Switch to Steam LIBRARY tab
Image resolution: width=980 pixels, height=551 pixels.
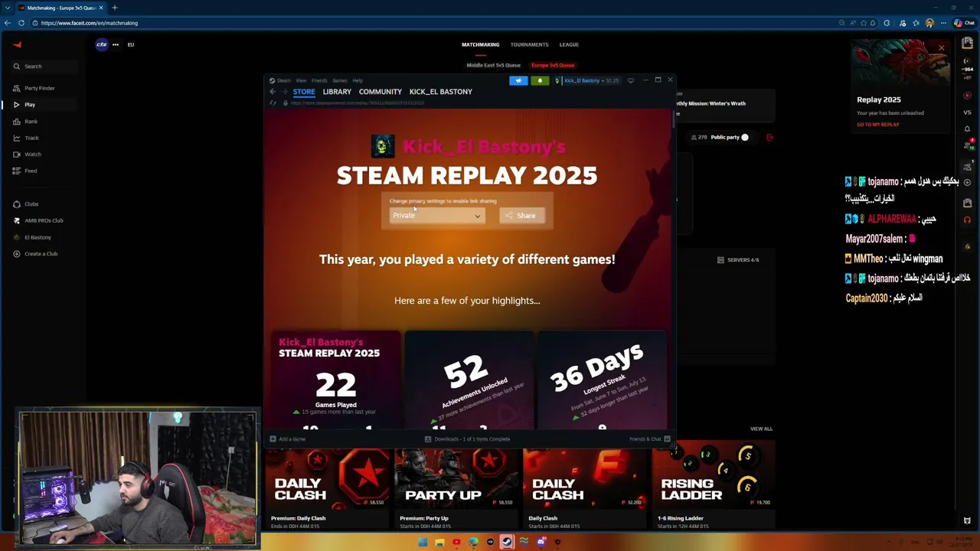[x=337, y=92]
